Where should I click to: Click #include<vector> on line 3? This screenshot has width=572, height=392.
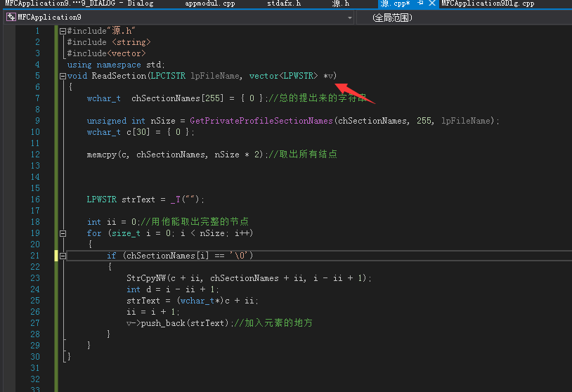106,53
